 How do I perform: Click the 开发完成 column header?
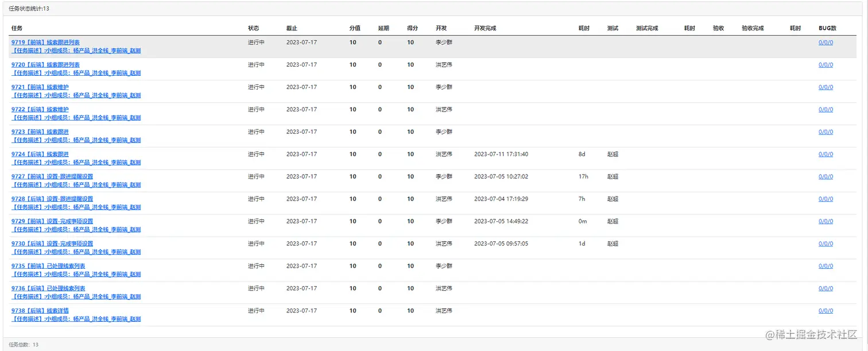click(485, 28)
